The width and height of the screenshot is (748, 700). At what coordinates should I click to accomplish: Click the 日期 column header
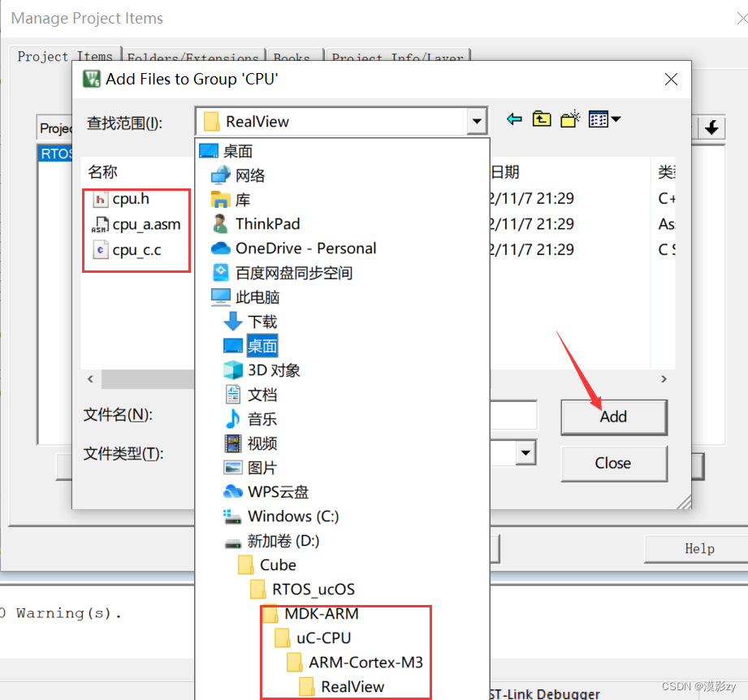504,171
